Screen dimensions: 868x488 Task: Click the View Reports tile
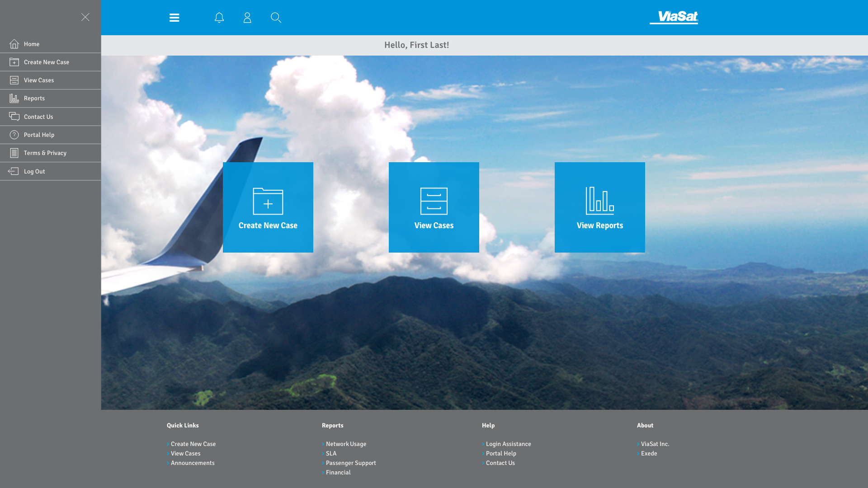pyautogui.click(x=599, y=207)
